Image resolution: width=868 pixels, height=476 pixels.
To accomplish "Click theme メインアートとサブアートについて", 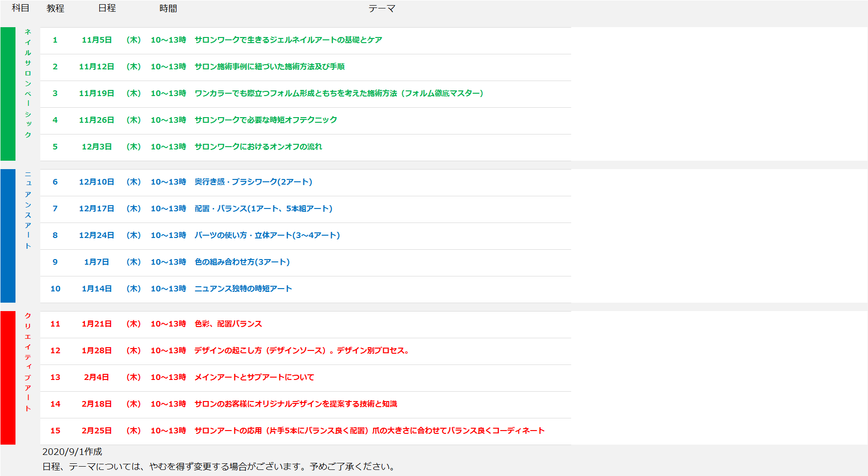I will click(254, 377).
